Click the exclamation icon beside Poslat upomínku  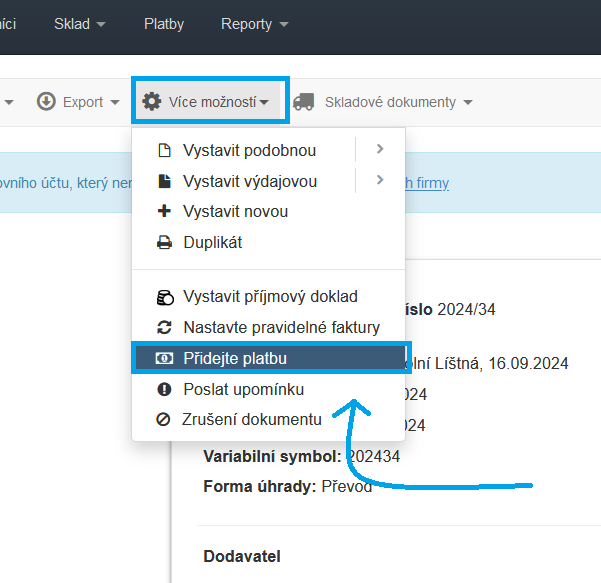coord(165,389)
